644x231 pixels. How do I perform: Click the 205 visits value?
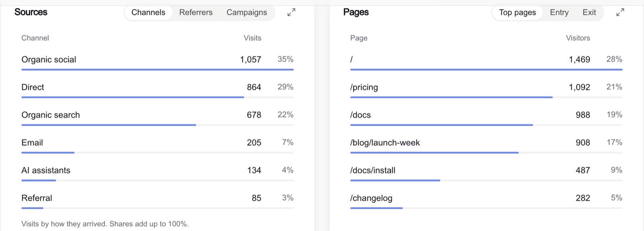coord(254,143)
